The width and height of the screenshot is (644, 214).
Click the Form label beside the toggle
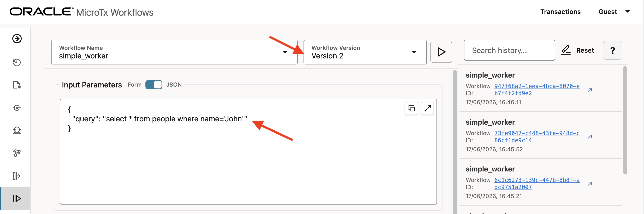click(134, 85)
